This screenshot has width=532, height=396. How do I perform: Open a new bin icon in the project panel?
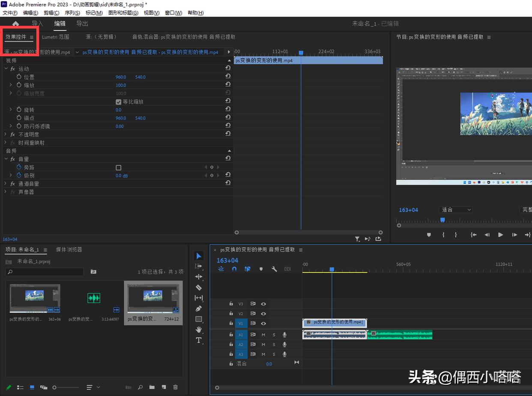(152, 387)
